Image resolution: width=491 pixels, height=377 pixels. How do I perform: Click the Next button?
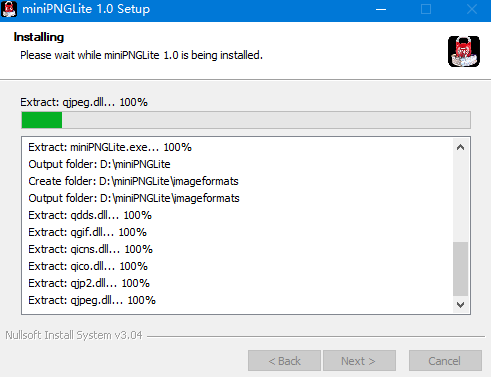pyautogui.click(x=359, y=361)
